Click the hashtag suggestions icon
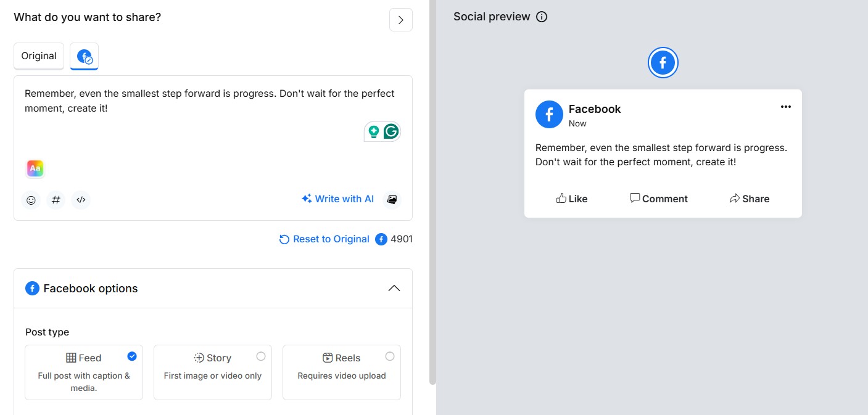This screenshot has height=415, width=868. (56, 200)
